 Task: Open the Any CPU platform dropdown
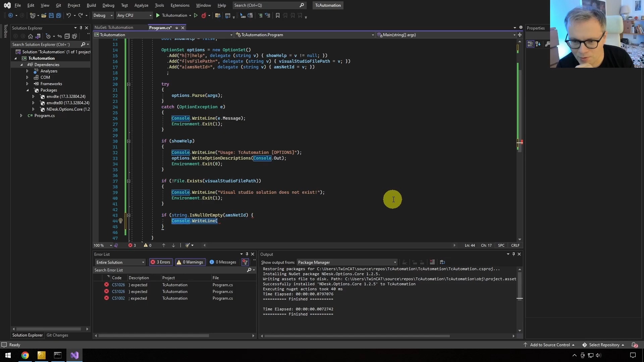[134, 15]
